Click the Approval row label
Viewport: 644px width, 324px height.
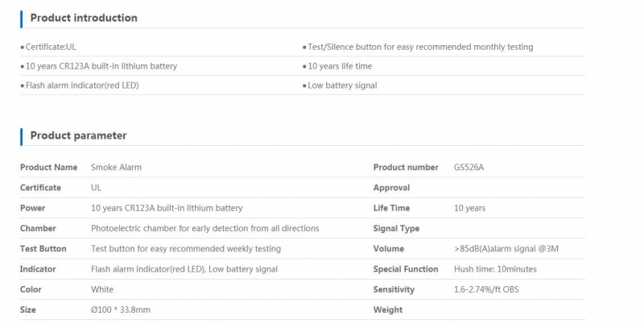pos(391,188)
